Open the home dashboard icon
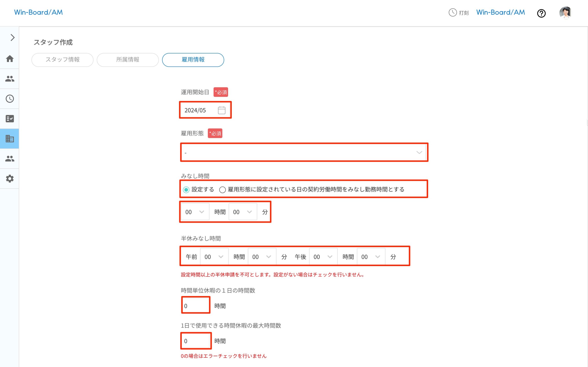588x367 pixels. coord(9,58)
